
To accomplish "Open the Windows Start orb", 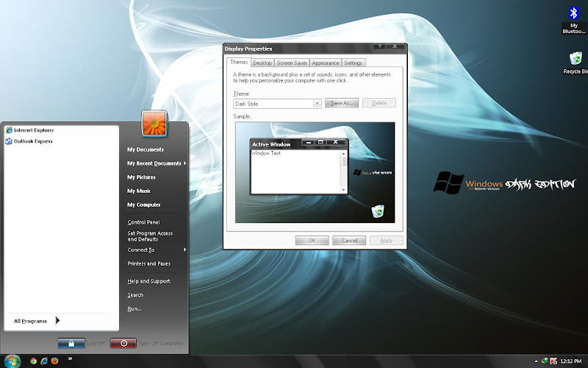I will (12, 361).
